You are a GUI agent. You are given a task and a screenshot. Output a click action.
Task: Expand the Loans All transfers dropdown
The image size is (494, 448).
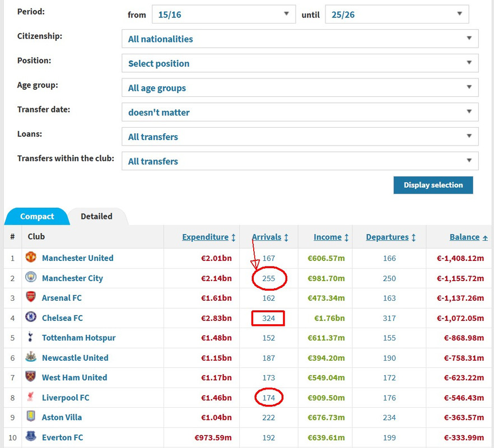[x=300, y=137]
